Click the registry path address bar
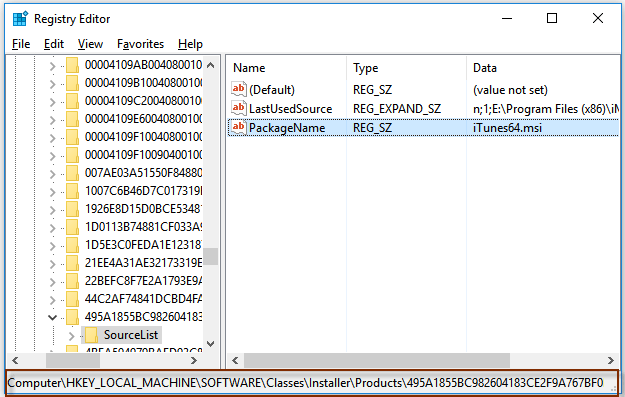The width and height of the screenshot is (625, 397). [312, 383]
